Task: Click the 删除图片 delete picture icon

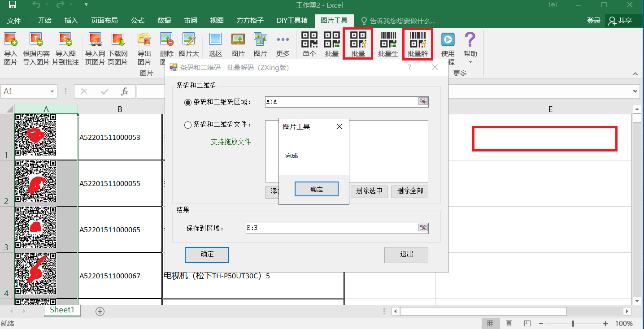Action: click(167, 39)
